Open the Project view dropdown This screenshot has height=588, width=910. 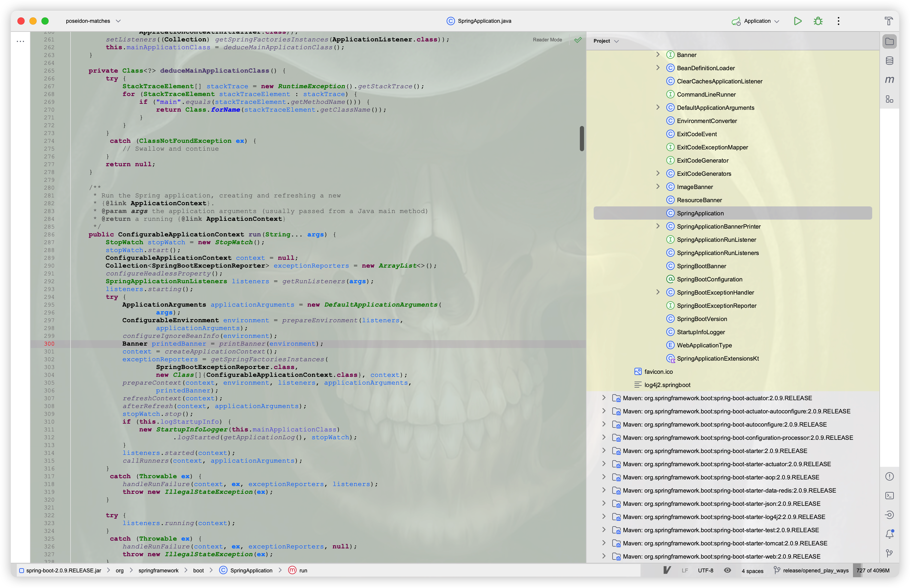click(x=606, y=41)
